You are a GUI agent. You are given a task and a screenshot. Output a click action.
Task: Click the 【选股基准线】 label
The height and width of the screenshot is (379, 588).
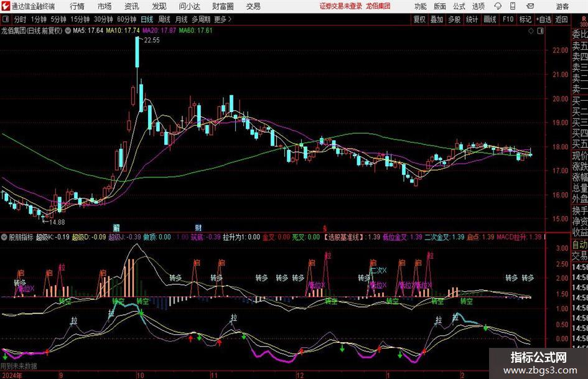[x=344, y=237]
